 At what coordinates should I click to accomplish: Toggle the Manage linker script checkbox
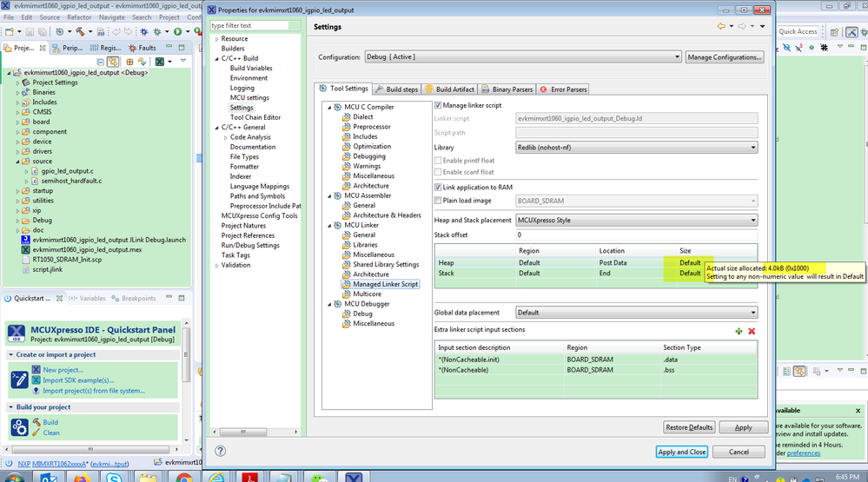[438, 105]
